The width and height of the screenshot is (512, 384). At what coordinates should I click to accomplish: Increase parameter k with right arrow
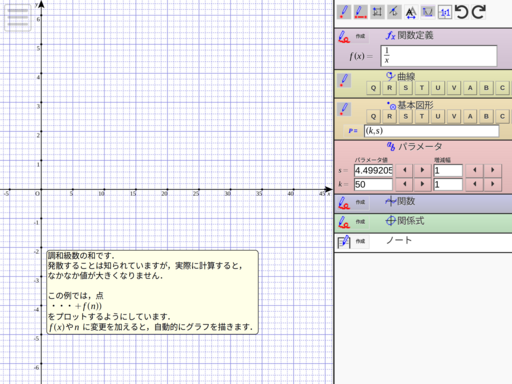422,184
